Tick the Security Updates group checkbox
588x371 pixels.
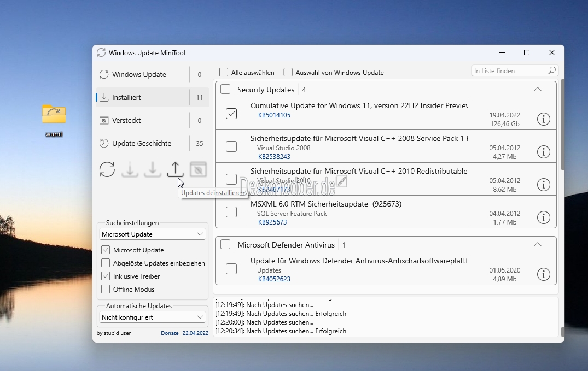coord(225,89)
